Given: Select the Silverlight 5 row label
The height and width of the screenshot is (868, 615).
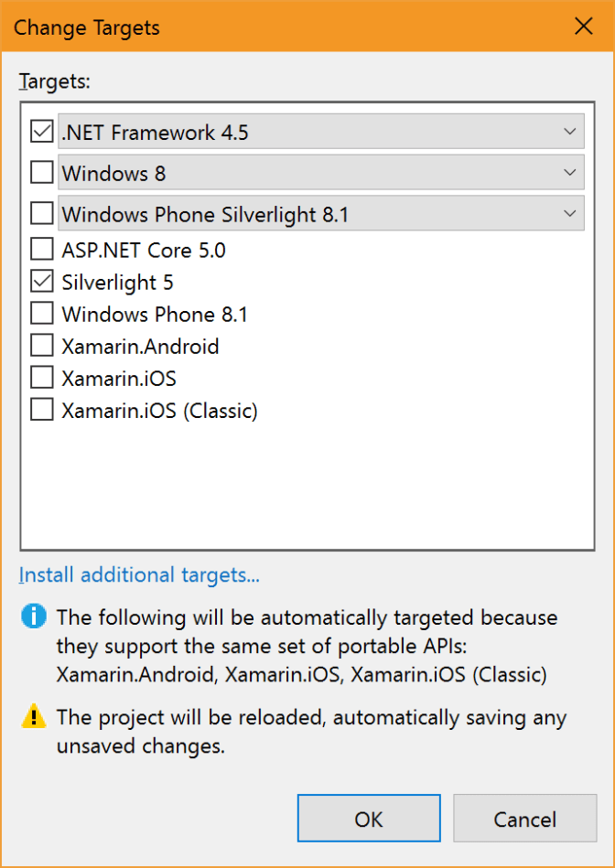Looking at the screenshot, I should [118, 282].
